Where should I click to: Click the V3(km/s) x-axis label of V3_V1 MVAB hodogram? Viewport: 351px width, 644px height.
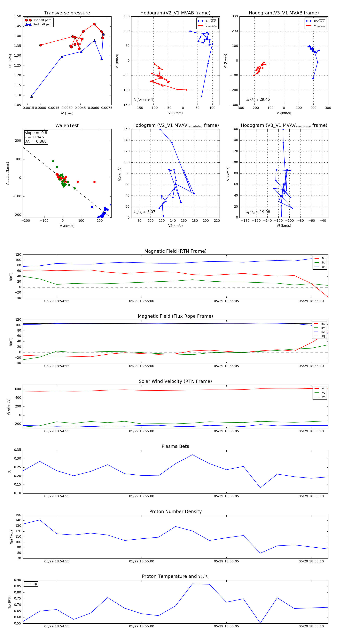284,113
